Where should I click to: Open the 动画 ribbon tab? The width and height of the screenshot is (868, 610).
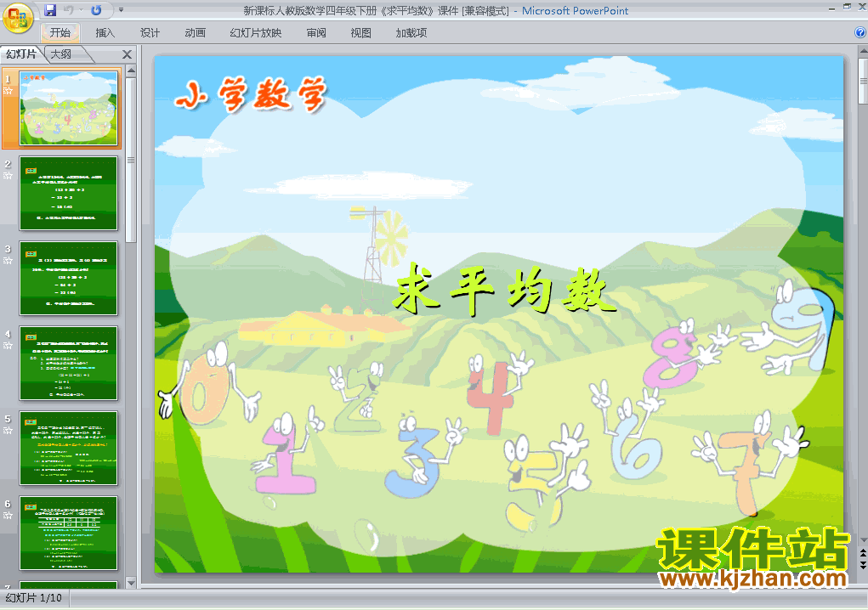click(195, 32)
